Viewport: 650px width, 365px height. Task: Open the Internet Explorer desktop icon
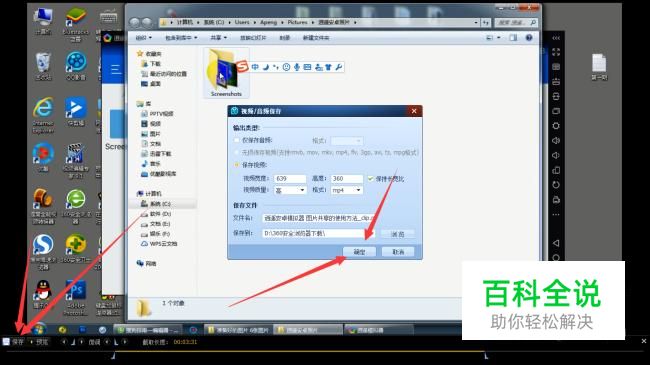[43, 115]
